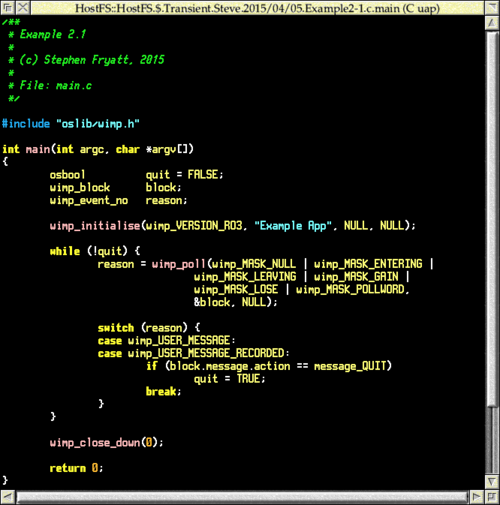This screenshot has height=505, width=500.
Task: Click the message_QUIT constant in the if statement
Action: click(x=350, y=366)
